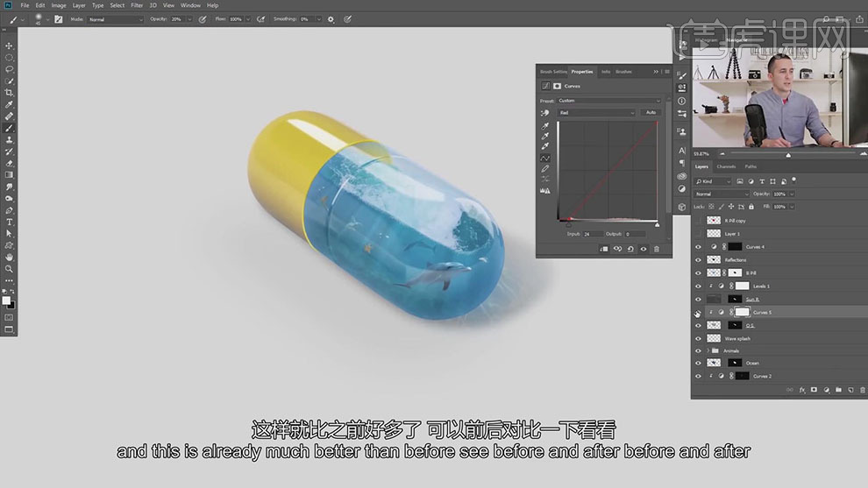Click the Auto button in Curves
This screenshot has width=868, height=488.
[x=651, y=113]
